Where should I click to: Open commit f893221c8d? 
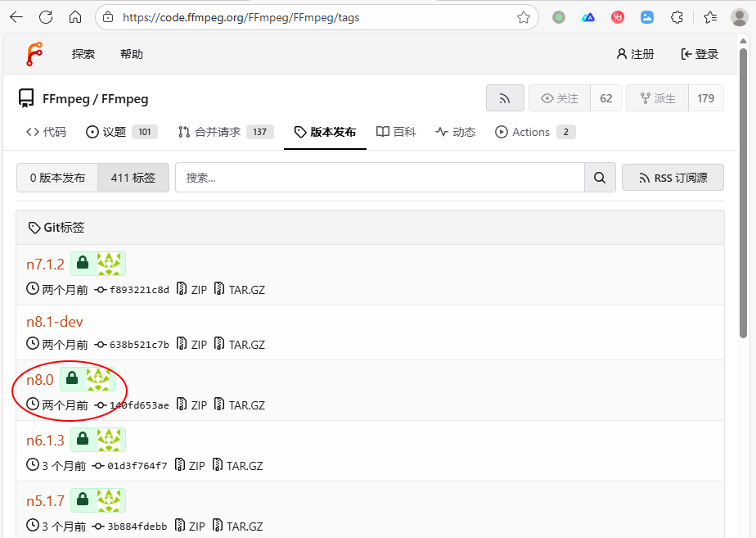coord(132,290)
